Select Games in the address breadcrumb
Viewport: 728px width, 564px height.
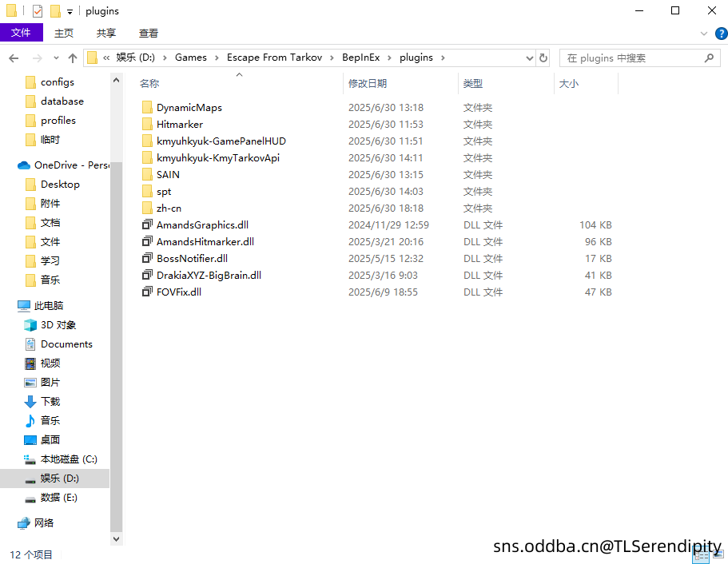(191, 58)
